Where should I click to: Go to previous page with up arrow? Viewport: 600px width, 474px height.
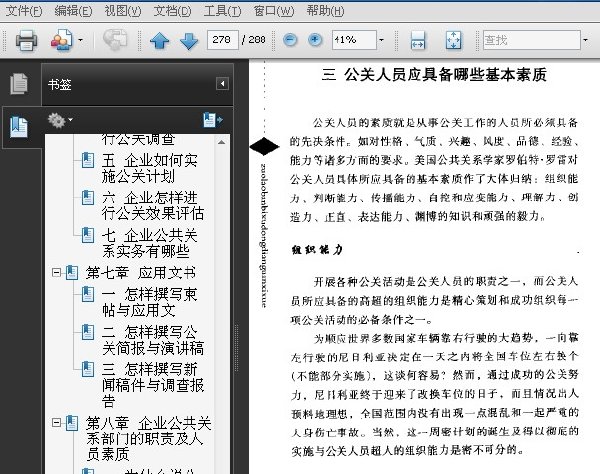[x=160, y=40]
